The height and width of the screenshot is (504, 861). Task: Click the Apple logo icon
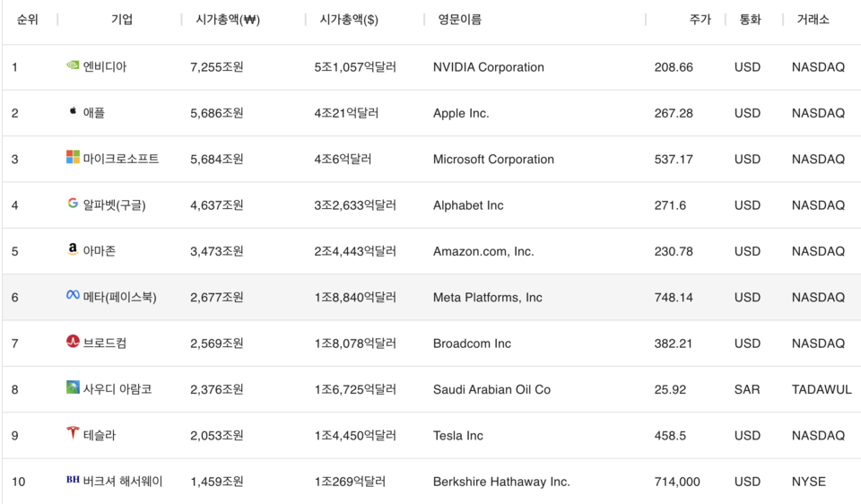pyautogui.click(x=73, y=112)
